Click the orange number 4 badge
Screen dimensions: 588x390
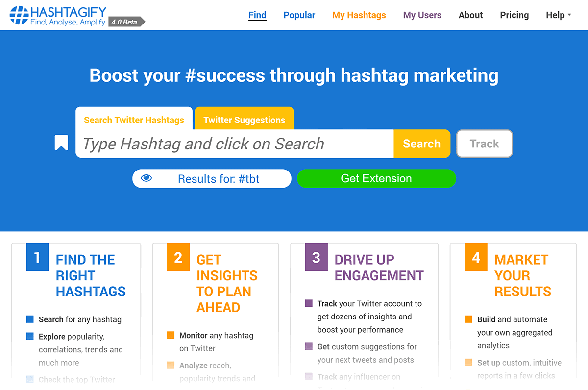coord(476,257)
